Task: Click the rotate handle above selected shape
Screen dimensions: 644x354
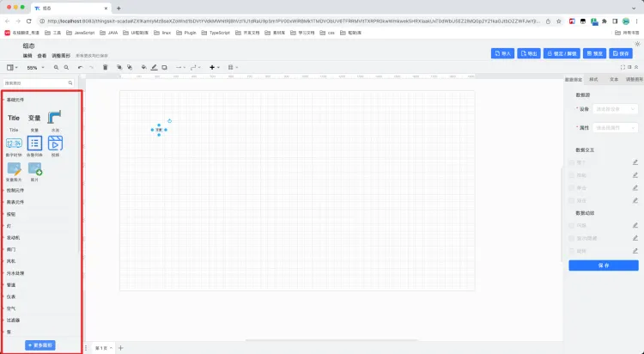Action: pyautogui.click(x=170, y=121)
